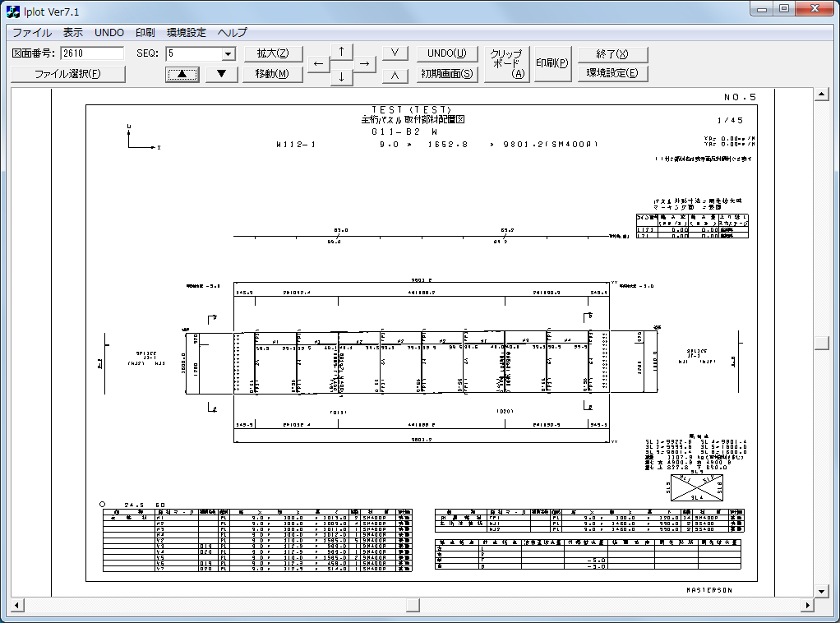The image size is (840, 623).
Task: Click the V zoom button
Action: (395, 53)
